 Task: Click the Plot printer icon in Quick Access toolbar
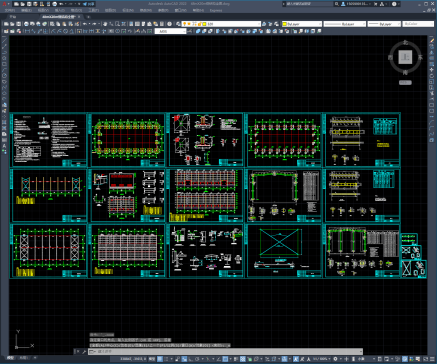point(54,4)
